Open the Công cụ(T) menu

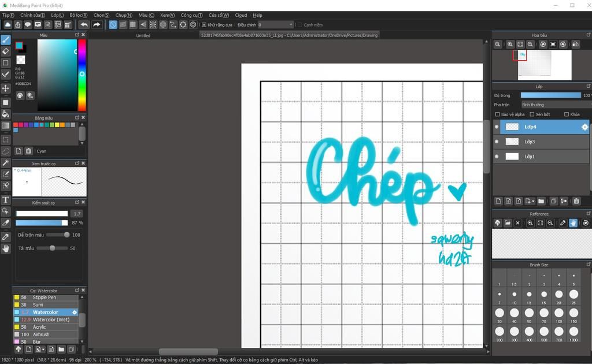pyautogui.click(x=191, y=16)
